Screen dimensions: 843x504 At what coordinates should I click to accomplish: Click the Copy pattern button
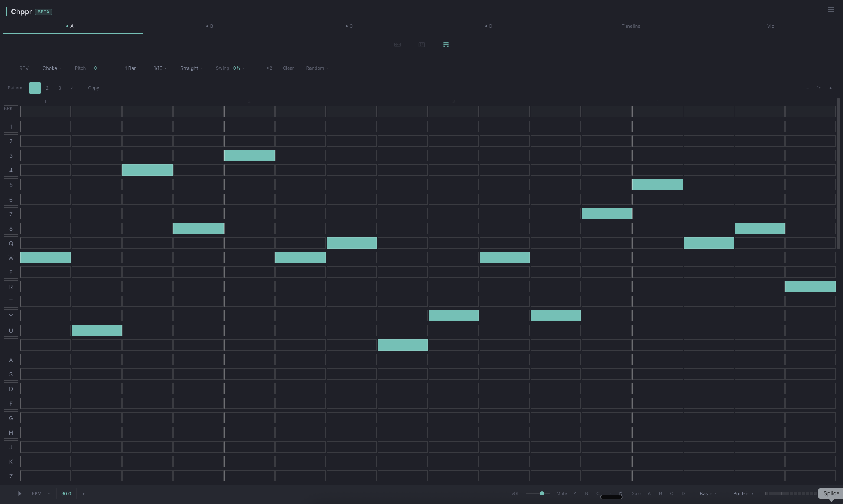coord(94,88)
